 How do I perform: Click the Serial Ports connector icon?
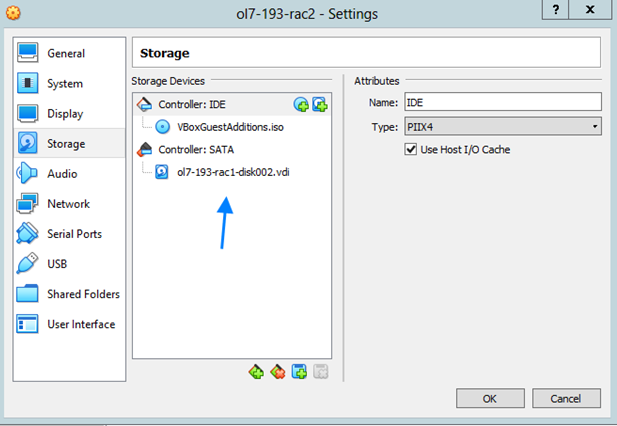pyautogui.click(x=27, y=233)
